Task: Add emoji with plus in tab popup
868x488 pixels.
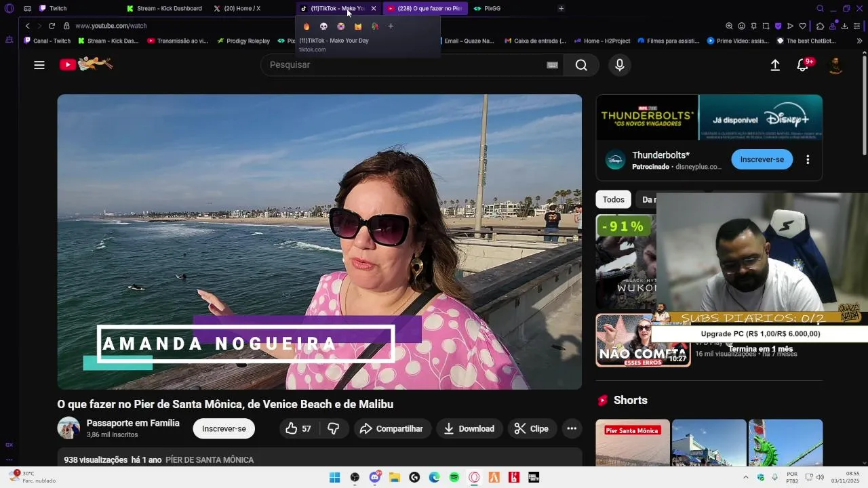Action: tap(391, 26)
